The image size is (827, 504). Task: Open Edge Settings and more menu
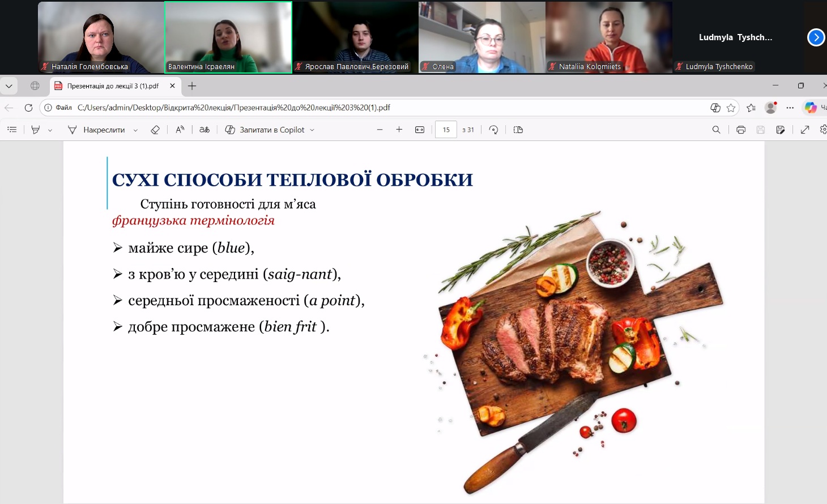click(790, 108)
